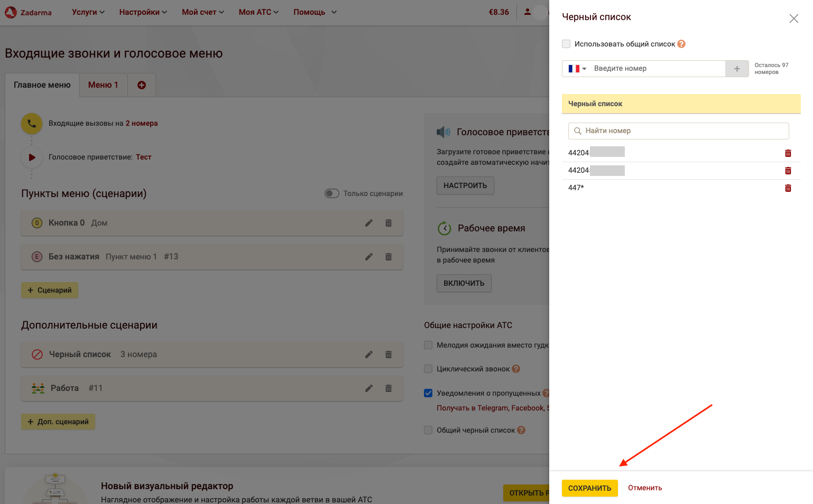813x504 pixels.
Task: Switch to Главное меню tab
Action: click(42, 85)
